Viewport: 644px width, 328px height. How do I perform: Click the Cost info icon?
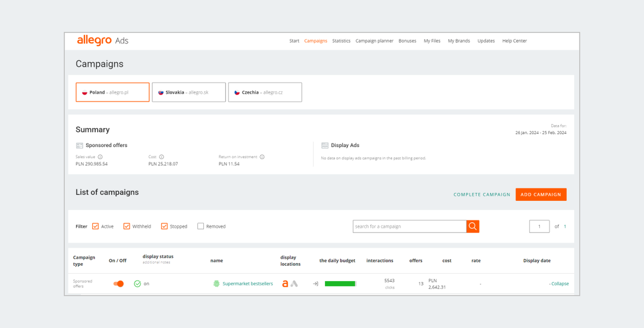coord(162,157)
